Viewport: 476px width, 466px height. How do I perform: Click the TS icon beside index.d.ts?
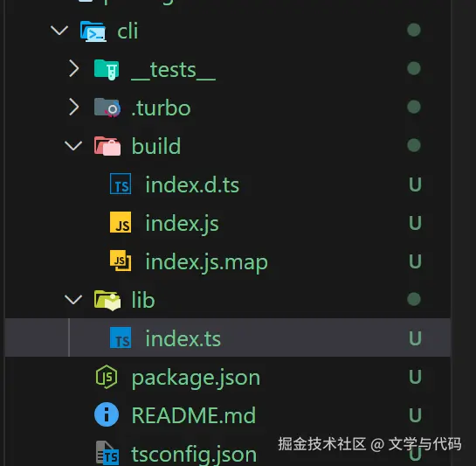tap(121, 184)
